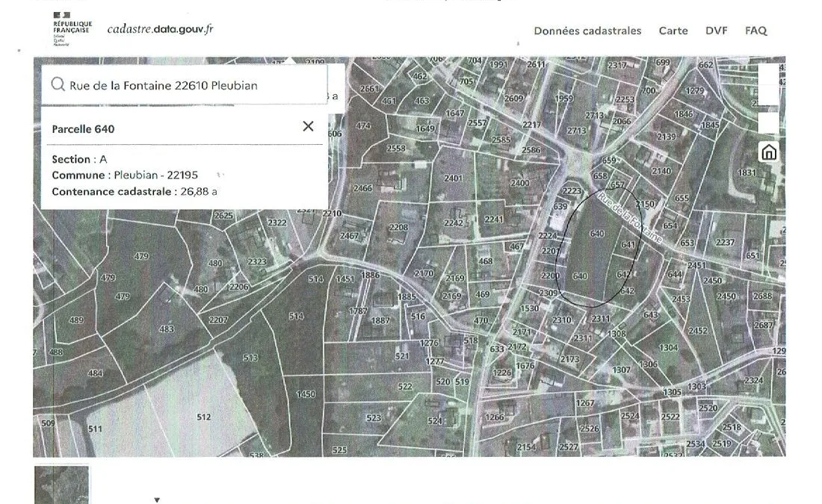Screen dimensions: 822x504
Task: Click the address search field
Action: coord(185,85)
